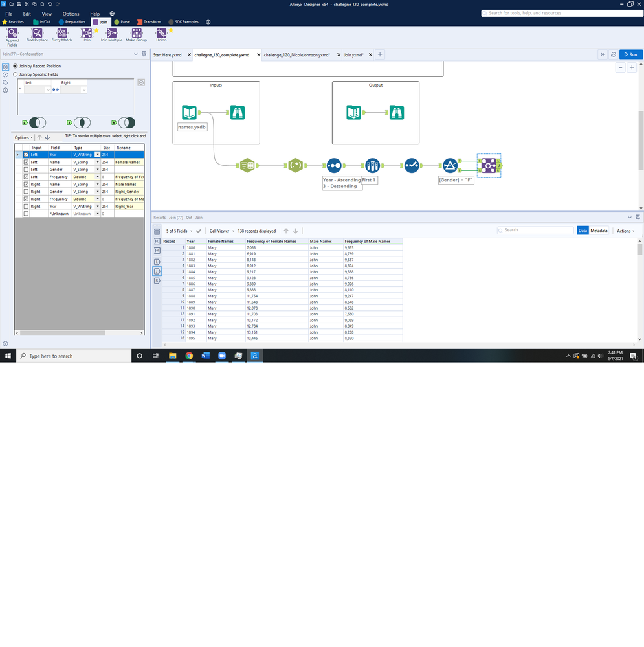Click the Join tool on the canvas
Viewport: 644px width, 647px height.
coord(489,165)
